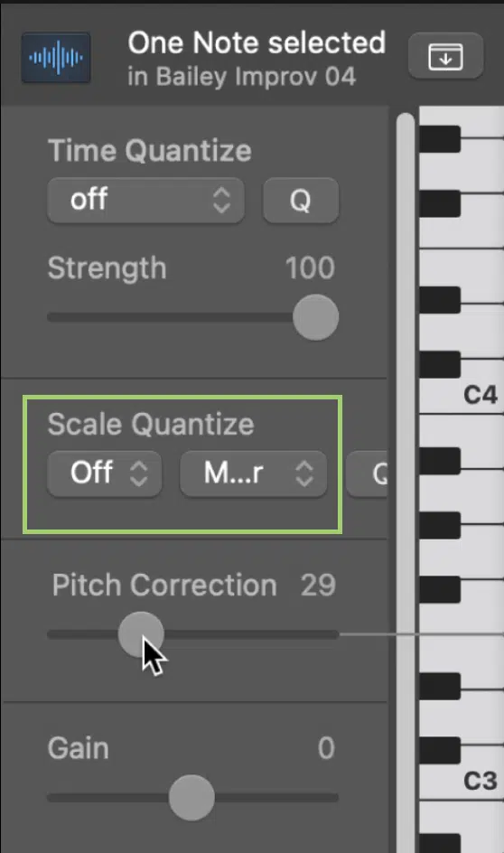Click the Pitch Correction slider knob
The image size is (504, 853).
pyautogui.click(x=141, y=634)
